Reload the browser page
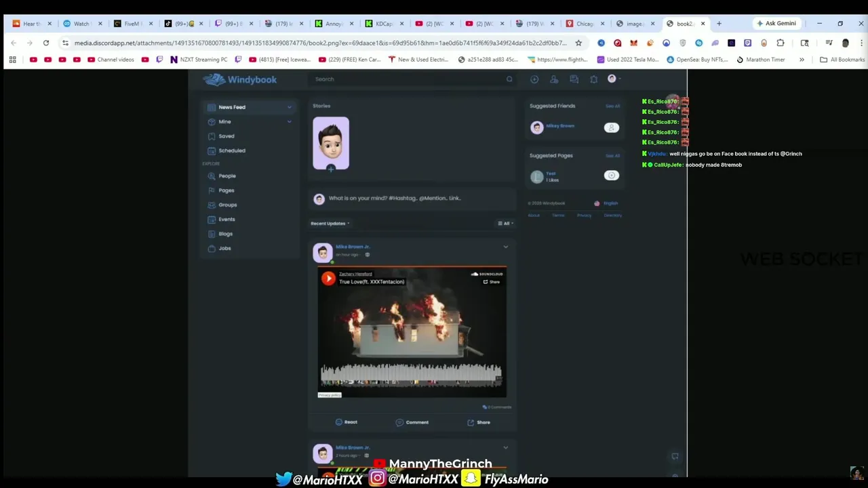Image resolution: width=868 pixels, height=488 pixels. pos(46,43)
